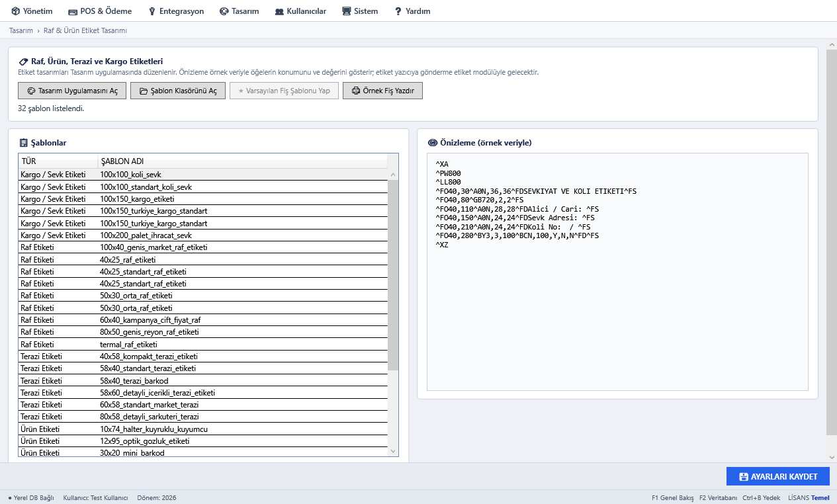The image size is (837, 504).
Task: Click the POS & Ödeme card icon
Action: coord(73,11)
